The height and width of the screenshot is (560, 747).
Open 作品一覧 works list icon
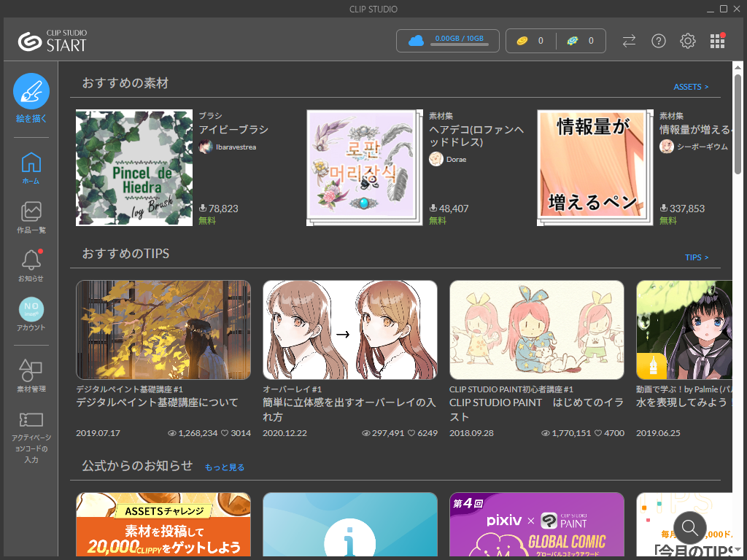tap(31, 211)
